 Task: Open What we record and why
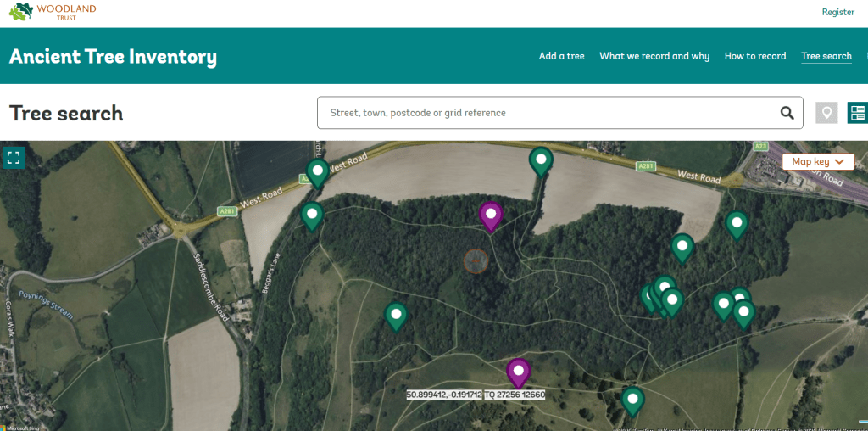coord(654,56)
